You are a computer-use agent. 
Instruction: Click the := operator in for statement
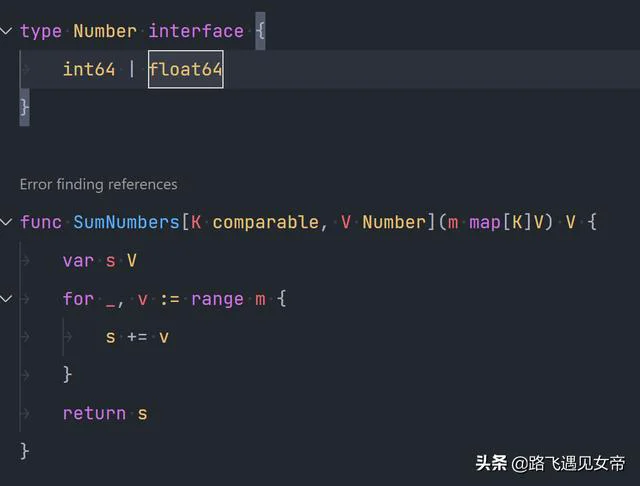tap(169, 299)
